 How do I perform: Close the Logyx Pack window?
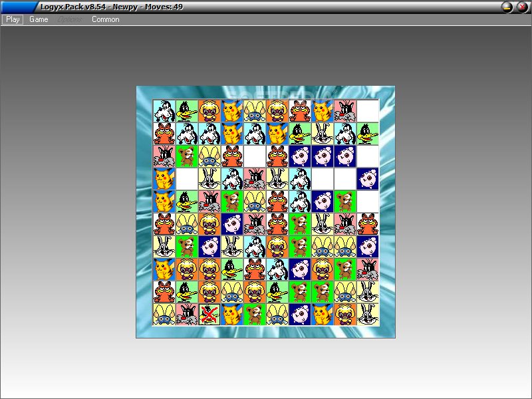pos(522,7)
